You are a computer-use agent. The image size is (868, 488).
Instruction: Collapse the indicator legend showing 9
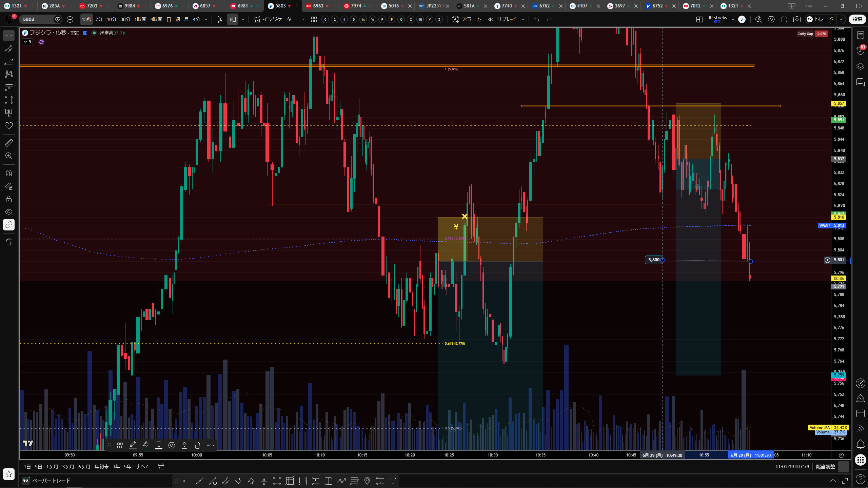coord(27,42)
